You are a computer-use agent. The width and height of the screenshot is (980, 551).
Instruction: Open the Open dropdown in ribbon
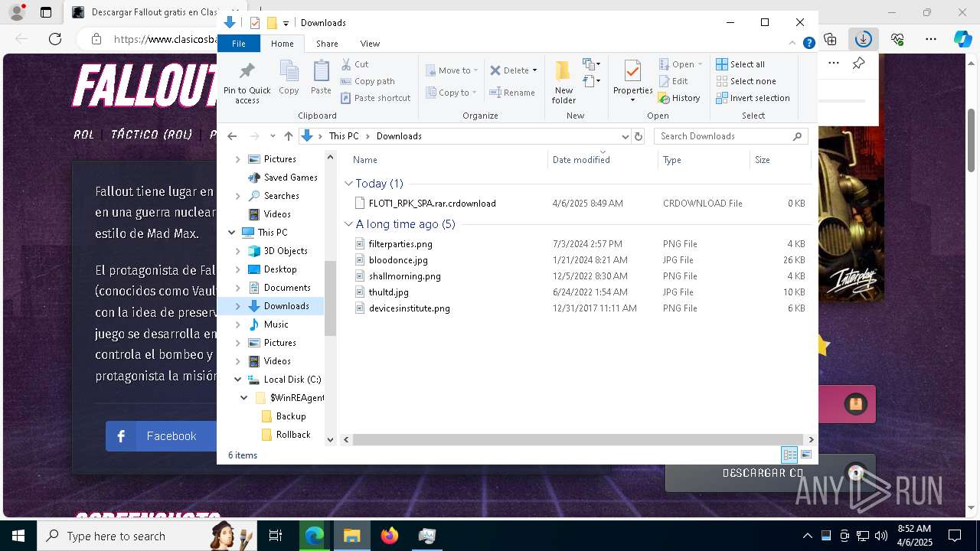click(x=681, y=64)
